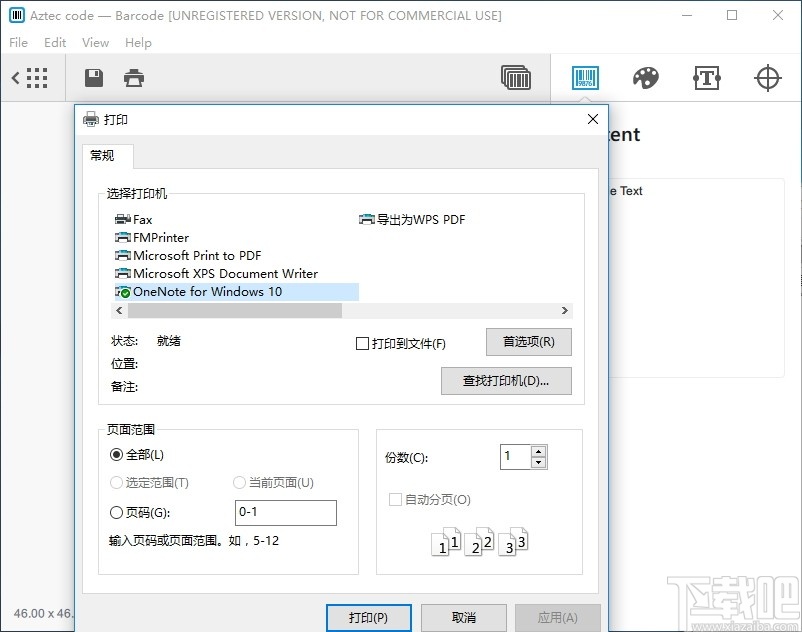Open the File menu
The width and height of the screenshot is (802, 632).
(18, 42)
